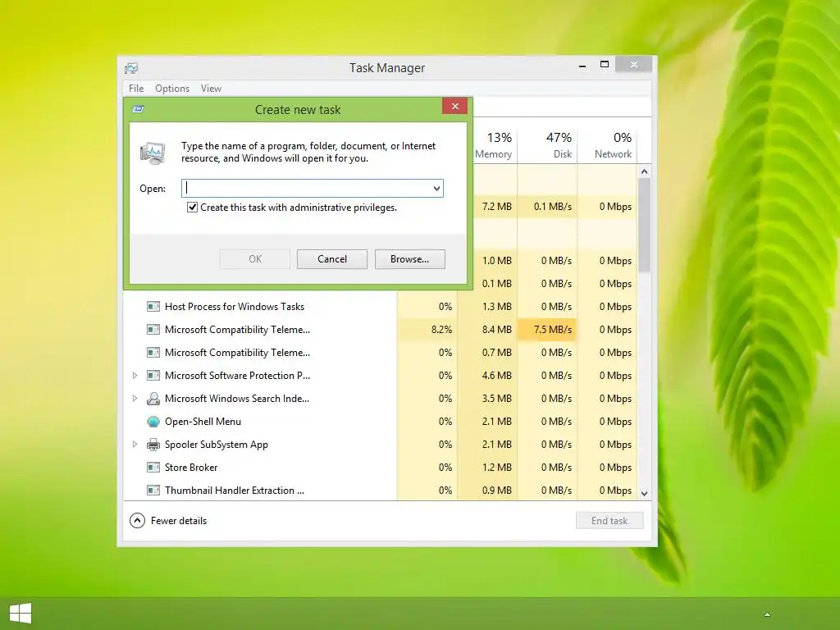This screenshot has width=840, height=630.
Task: Click the Store Broker process icon
Action: 153,467
